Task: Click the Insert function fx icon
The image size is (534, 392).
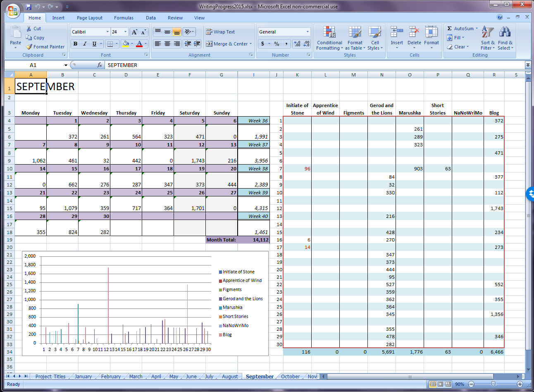Action: (x=100, y=65)
